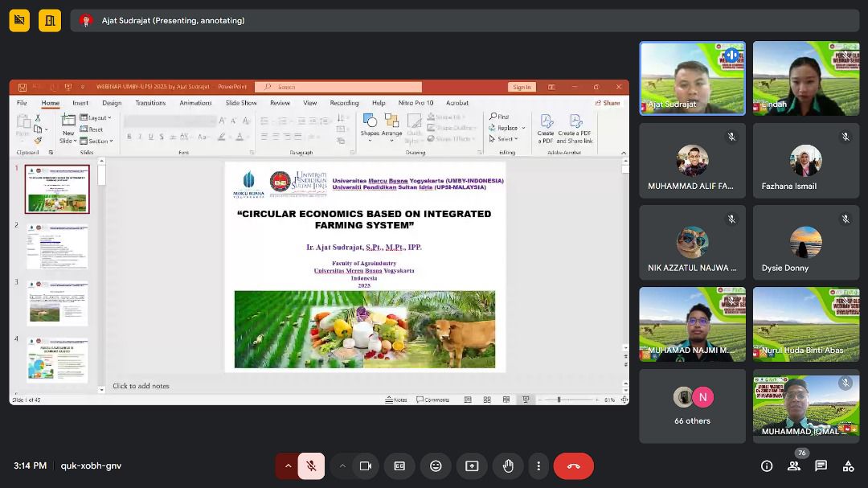Open the Arrange dropdown
868x488 pixels.
point(391,127)
